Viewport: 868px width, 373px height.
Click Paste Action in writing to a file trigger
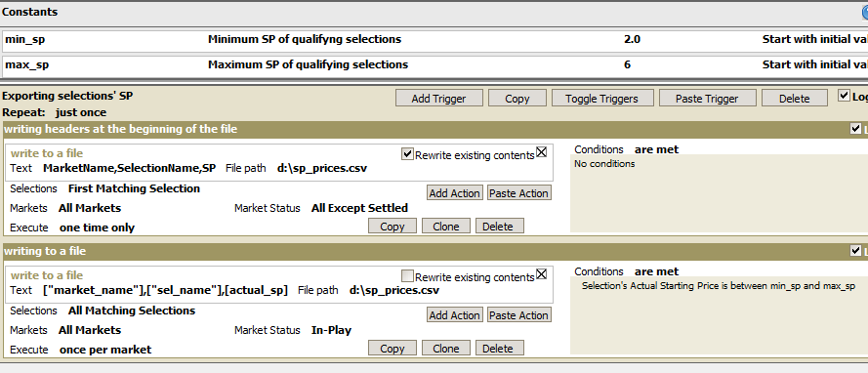tap(518, 314)
